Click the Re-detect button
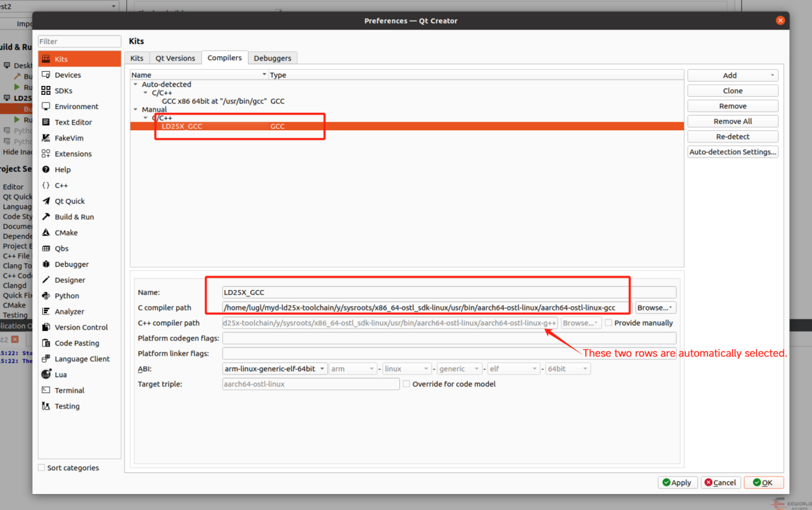Image resolution: width=812 pixels, height=510 pixels. click(x=733, y=137)
